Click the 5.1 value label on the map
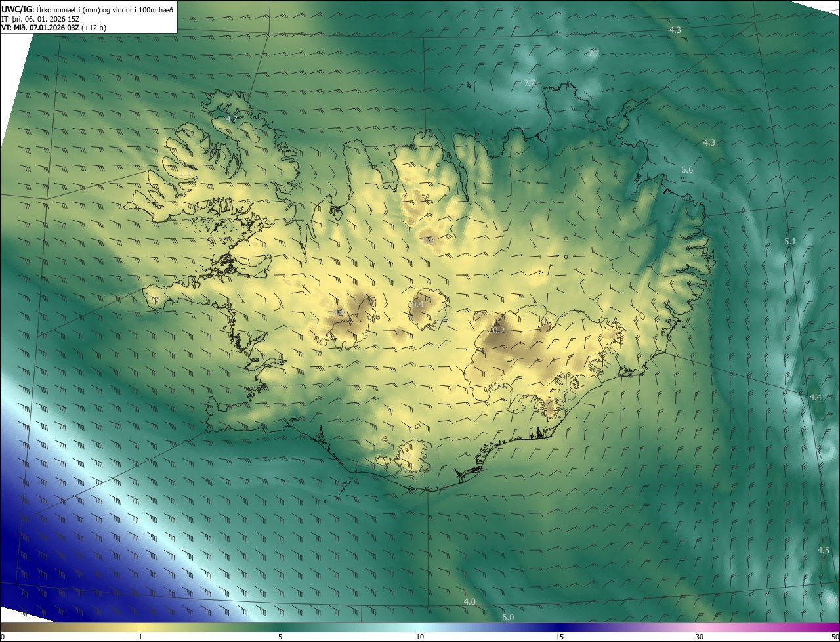This screenshot has height=642, width=840. pos(790,242)
